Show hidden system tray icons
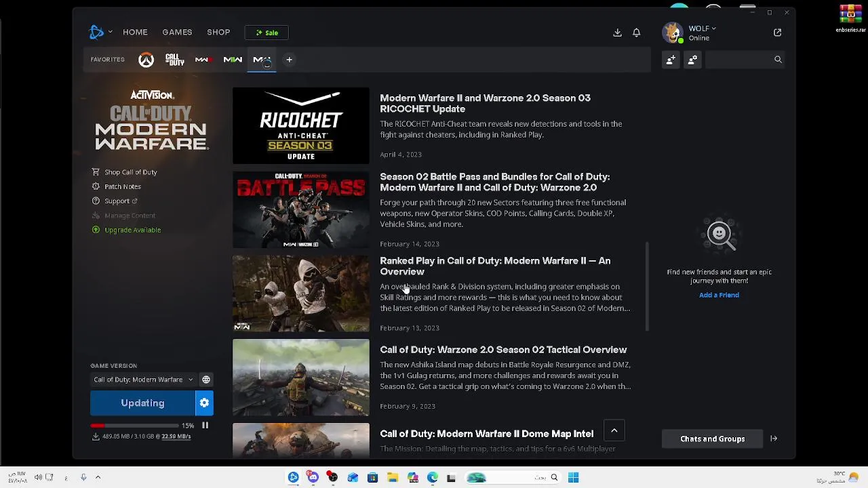The image size is (868, 488). 98,478
